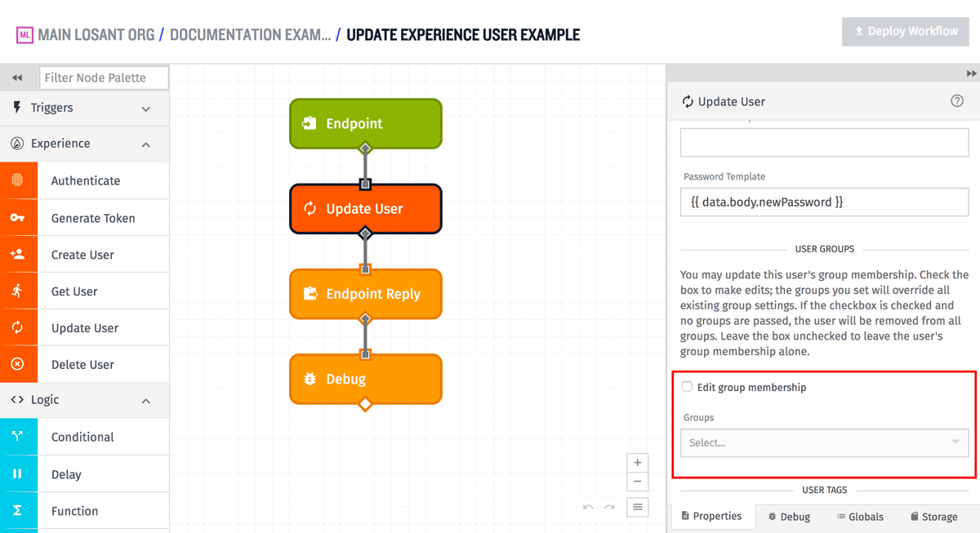
Task: Pick Generate Token from the node palette
Action: pyautogui.click(x=85, y=218)
